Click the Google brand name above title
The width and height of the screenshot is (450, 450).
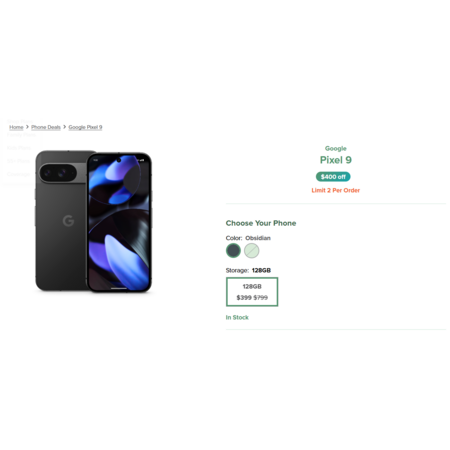(x=336, y=148)
